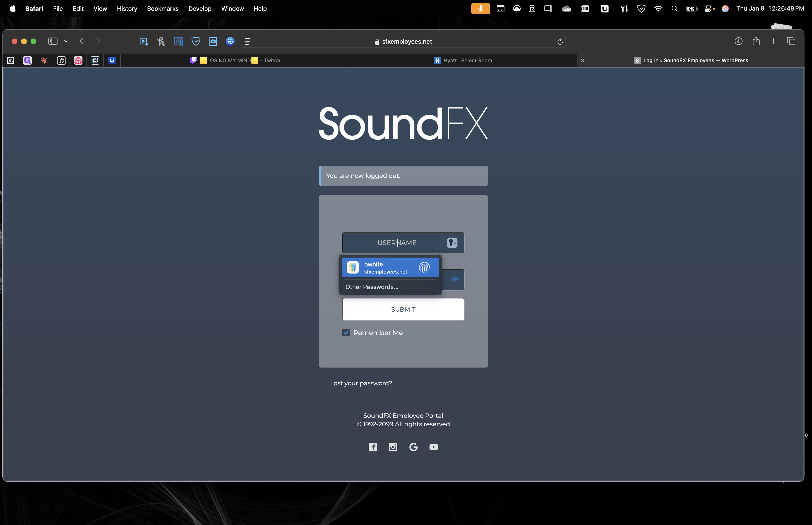Click the video downloader extension icon

[x=144, y=41]
